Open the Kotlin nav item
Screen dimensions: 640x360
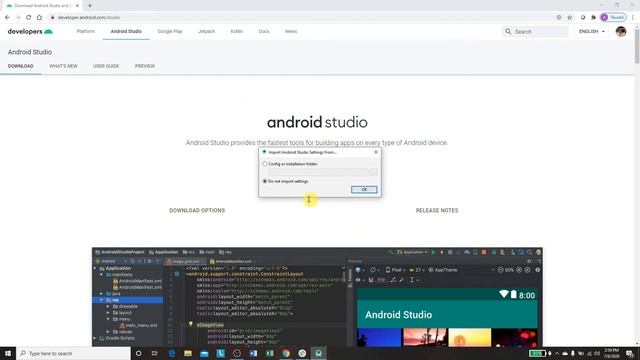click(237, 31)
